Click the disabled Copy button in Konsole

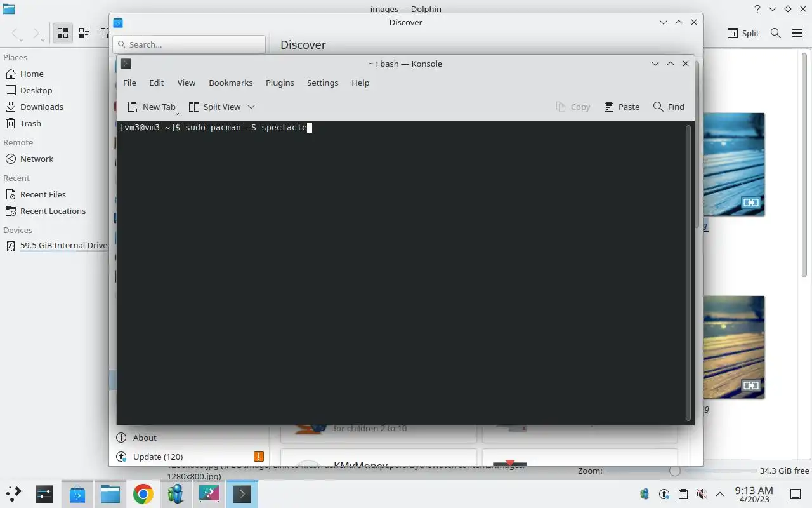(x=573, y=107)
